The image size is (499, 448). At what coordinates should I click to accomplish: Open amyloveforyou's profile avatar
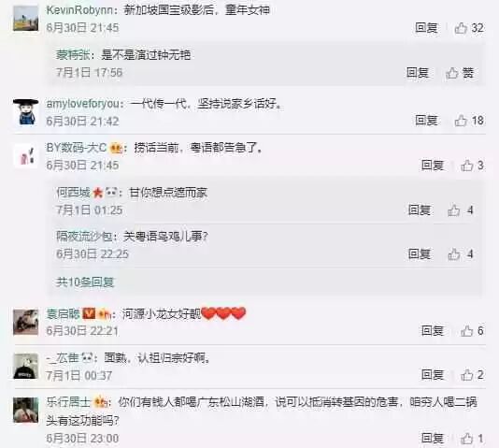26,111
